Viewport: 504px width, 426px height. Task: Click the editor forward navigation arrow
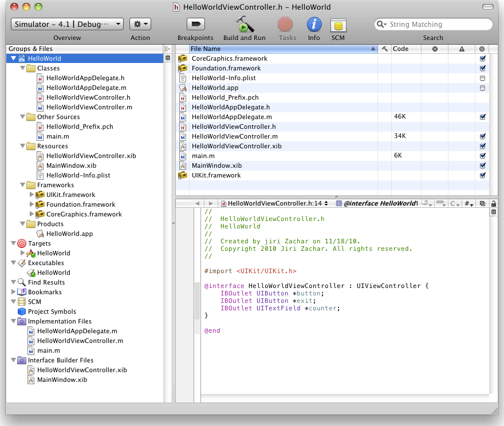point(211,203)
